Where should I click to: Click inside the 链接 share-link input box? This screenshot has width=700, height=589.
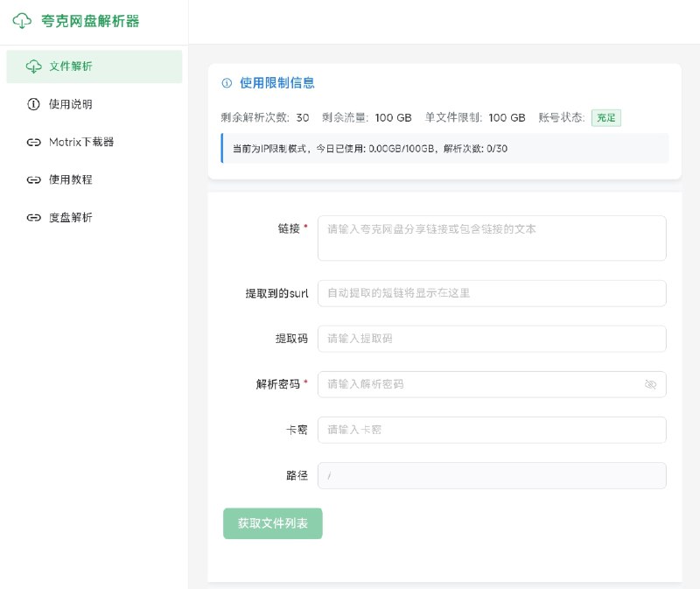coord(490,237)
